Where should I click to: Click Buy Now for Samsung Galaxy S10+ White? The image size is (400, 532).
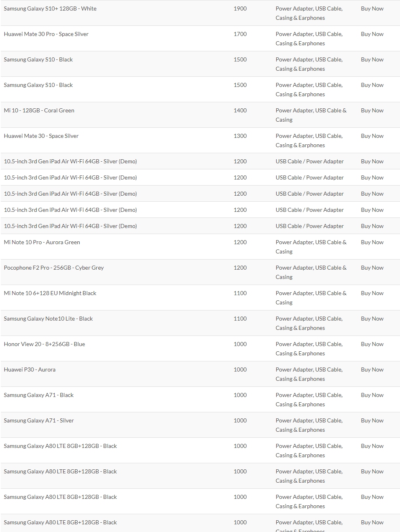click(372, 8)
